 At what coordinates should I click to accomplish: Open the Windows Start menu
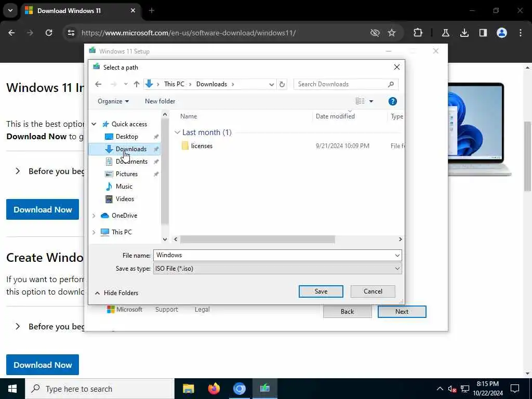[x=12, y=389]
